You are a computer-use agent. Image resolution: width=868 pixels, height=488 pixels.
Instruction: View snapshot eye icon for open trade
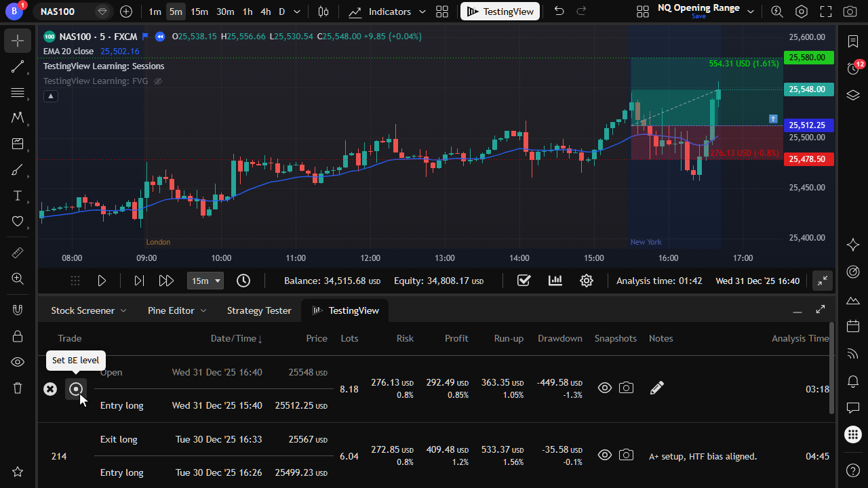click(x=605, y=388)
